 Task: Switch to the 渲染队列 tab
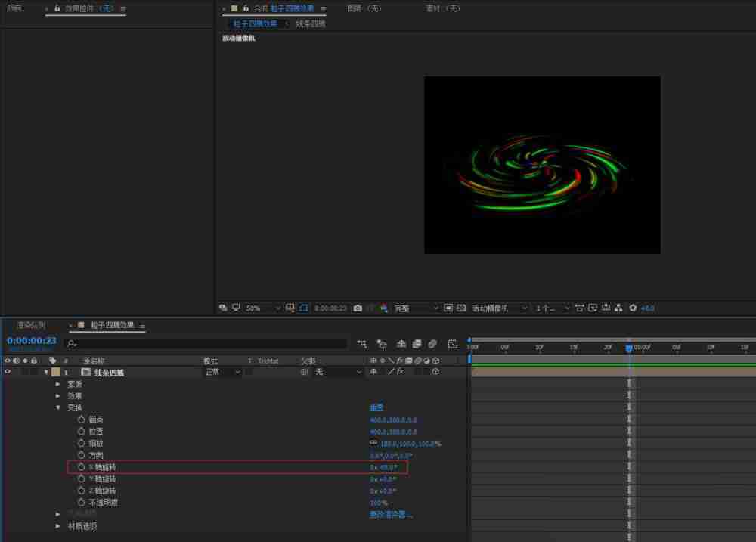31,325
